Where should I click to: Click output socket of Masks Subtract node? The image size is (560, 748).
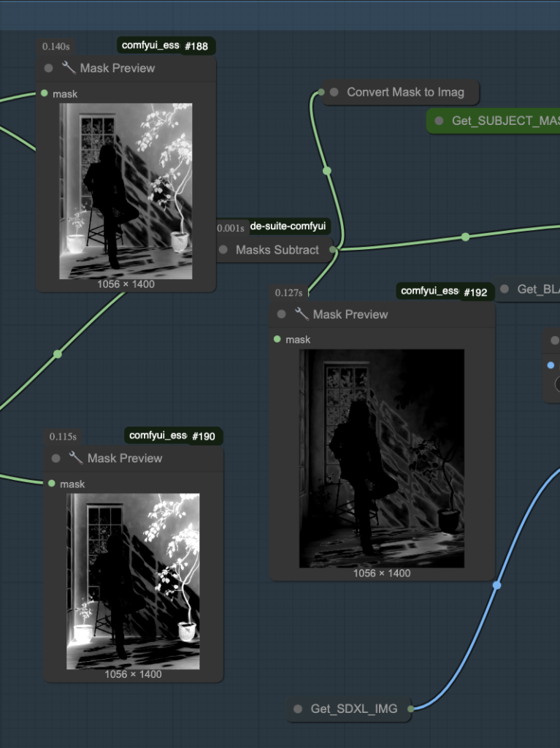(x=333, y=250)
